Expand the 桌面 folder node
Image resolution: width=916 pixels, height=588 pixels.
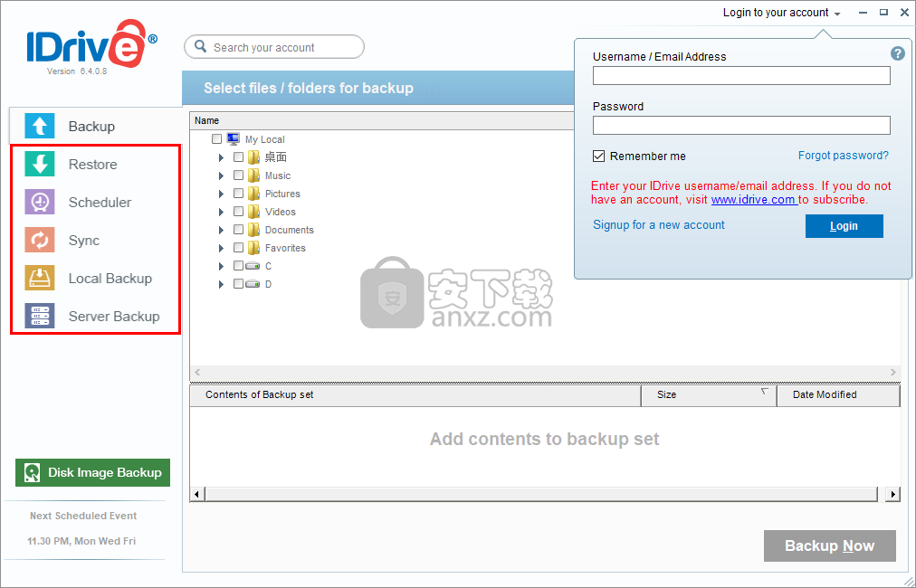[x=222, y=157]
